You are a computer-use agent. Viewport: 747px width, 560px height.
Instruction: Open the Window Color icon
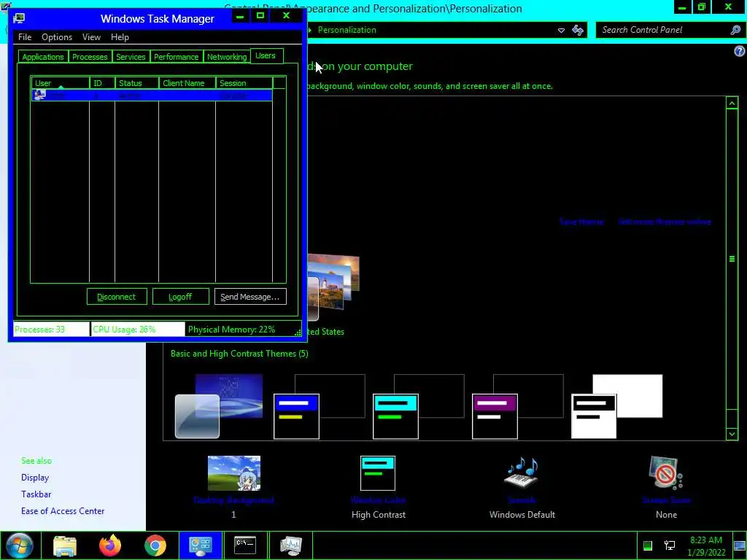(378, 472)
